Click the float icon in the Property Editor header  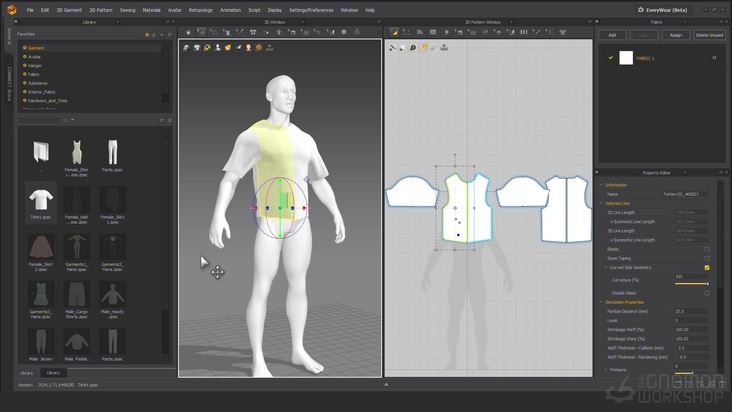point(721,173)
